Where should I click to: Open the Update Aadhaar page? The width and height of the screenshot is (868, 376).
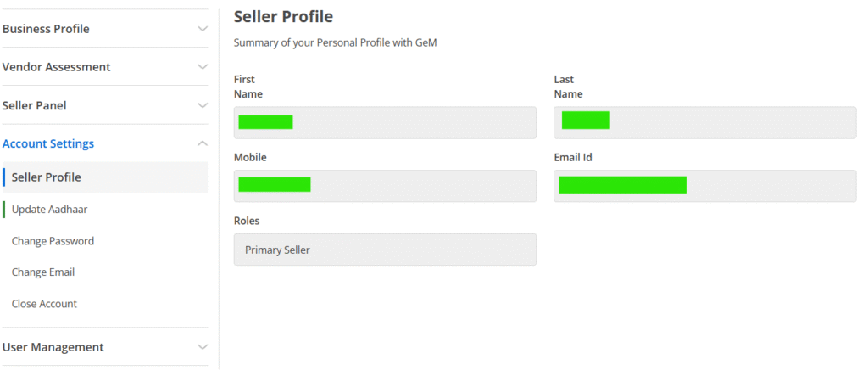coord(49,209)
